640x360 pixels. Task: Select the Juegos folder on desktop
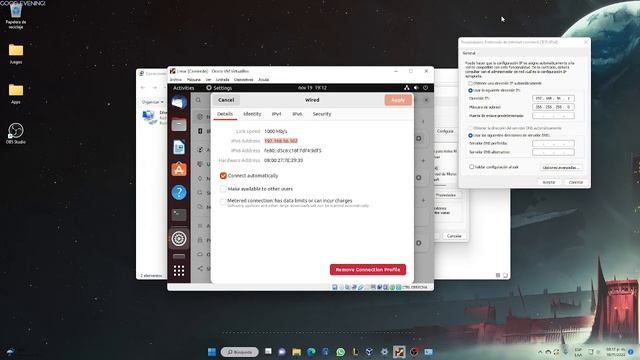pyautogui.click(x=16, y=53)
